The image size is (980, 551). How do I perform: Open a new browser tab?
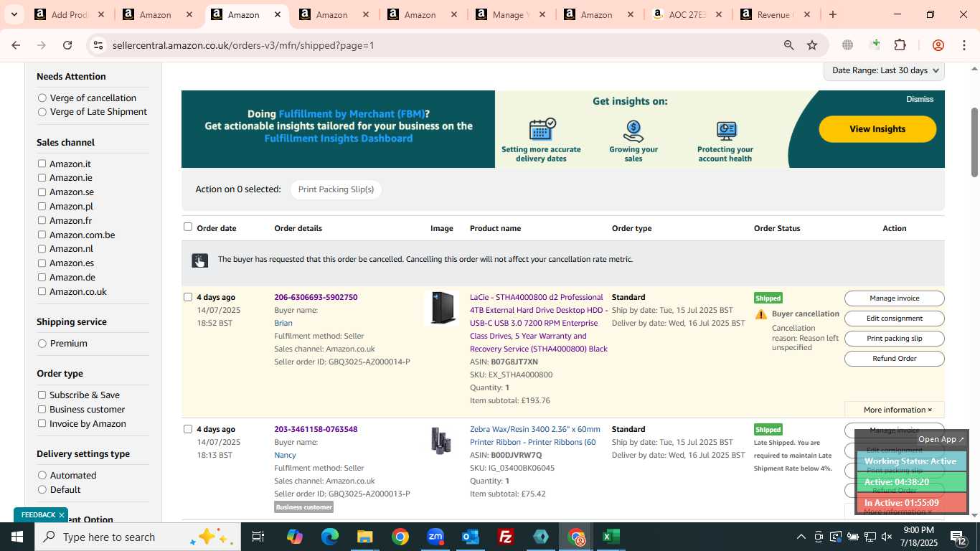click(832, 14)
